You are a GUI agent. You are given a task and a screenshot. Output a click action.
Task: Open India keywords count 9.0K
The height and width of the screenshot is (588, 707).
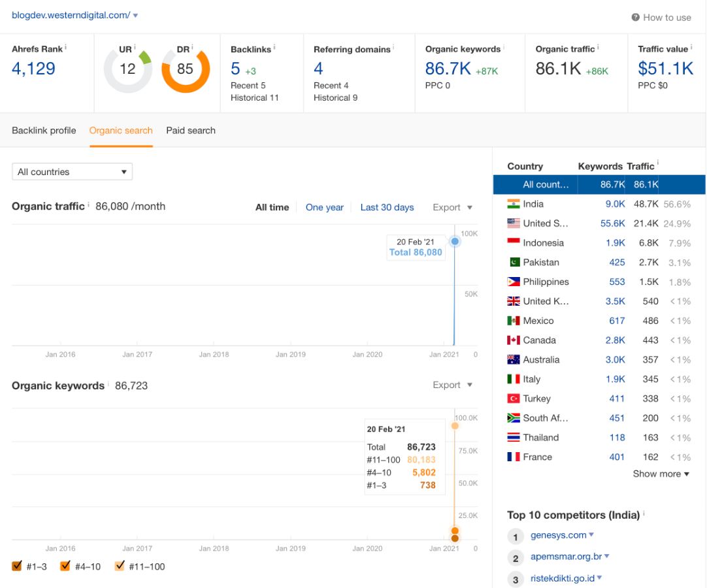(x=615, y=204)
